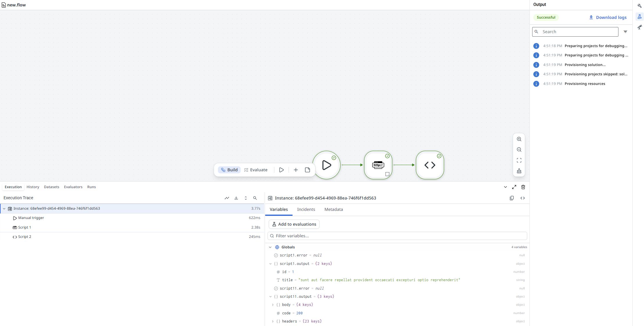This screenshot has width=644, height=326.
Task: Collapse the script1.output object
Action: pos(270,264)
